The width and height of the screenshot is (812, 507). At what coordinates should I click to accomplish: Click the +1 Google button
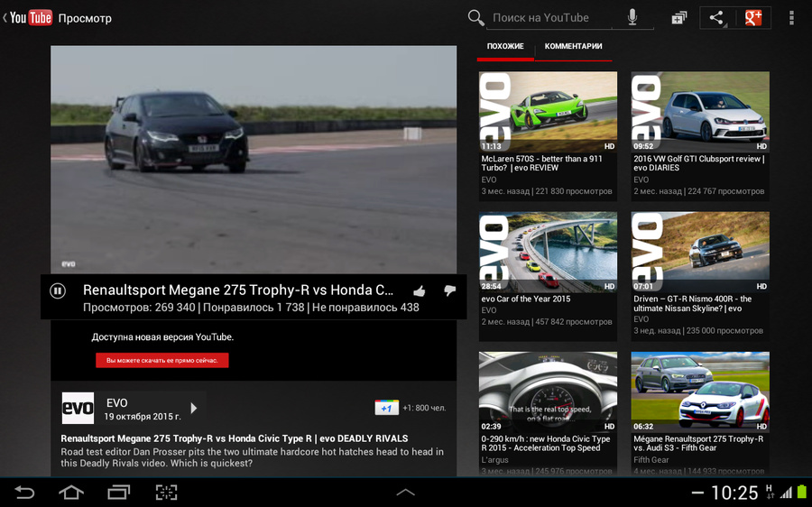click(x=386, y=408)
